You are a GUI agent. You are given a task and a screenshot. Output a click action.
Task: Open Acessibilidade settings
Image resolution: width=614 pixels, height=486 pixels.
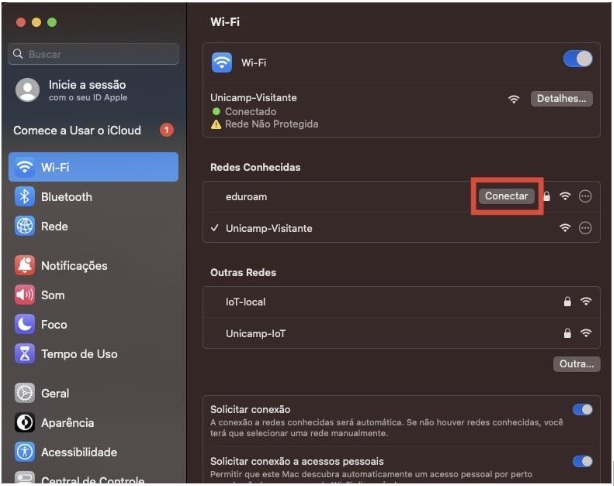[x=93, y=452]
